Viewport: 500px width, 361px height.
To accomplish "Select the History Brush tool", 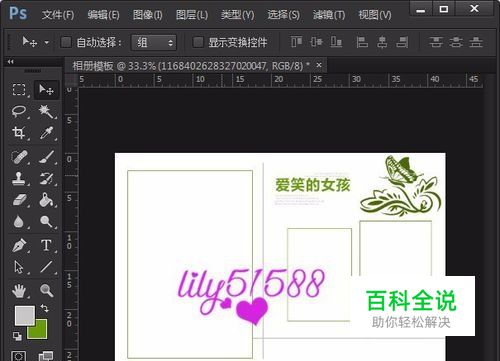I will click(x=46, y=179).
